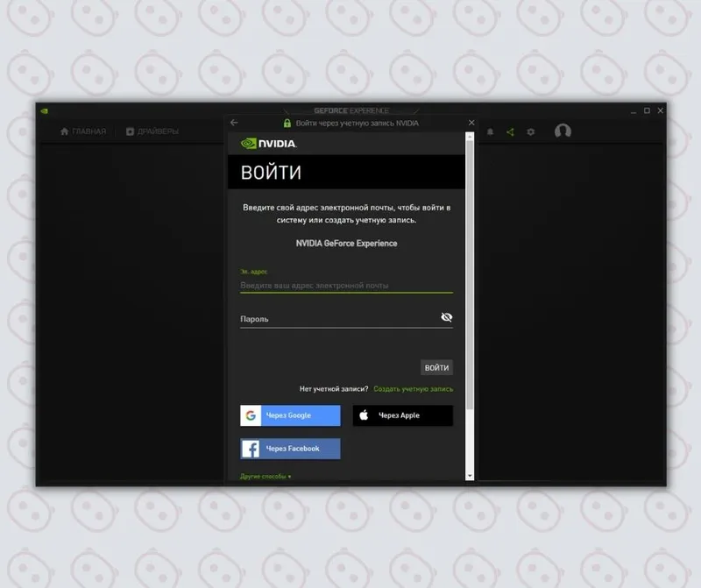Toggle password visibility eye icon

[x=446, y=317]
